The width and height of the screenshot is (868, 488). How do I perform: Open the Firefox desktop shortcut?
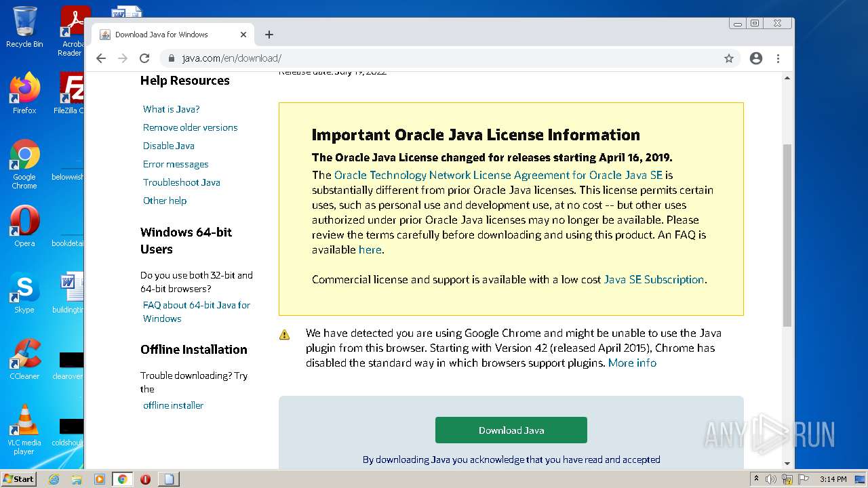[24, 94]
